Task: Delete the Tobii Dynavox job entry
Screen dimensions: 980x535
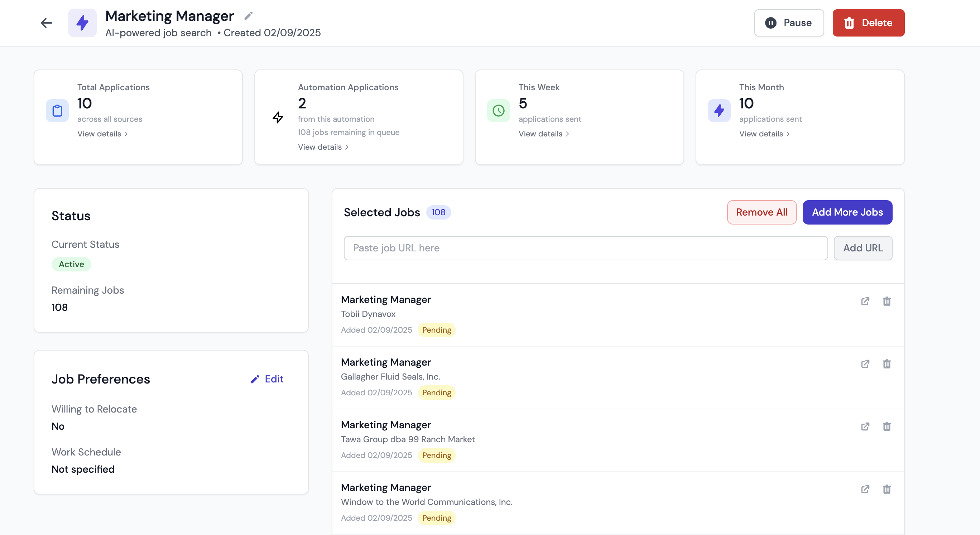Action: [x=887, y=301]
